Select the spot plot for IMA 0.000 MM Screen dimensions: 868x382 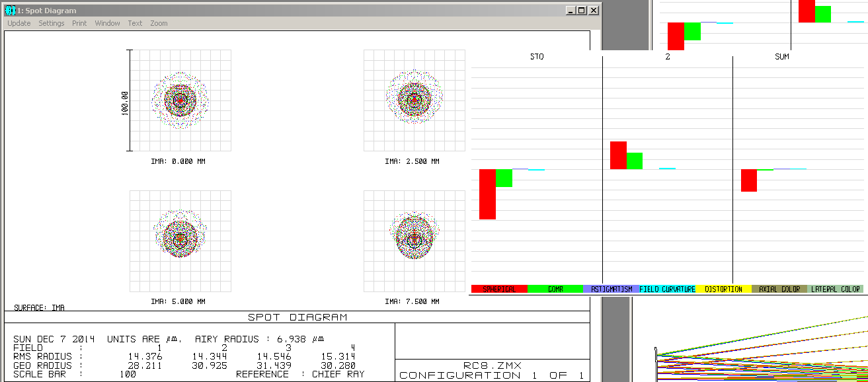coord(180,100)
